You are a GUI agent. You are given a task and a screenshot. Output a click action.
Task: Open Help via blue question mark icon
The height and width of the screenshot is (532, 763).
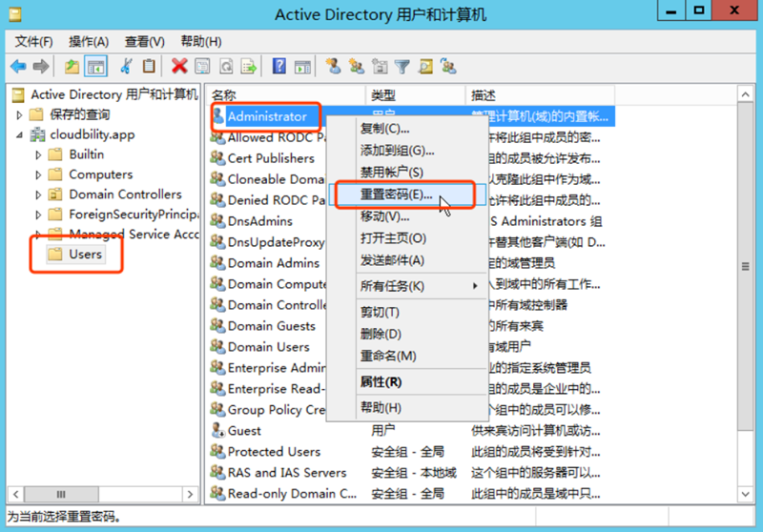tap(279, 66)
